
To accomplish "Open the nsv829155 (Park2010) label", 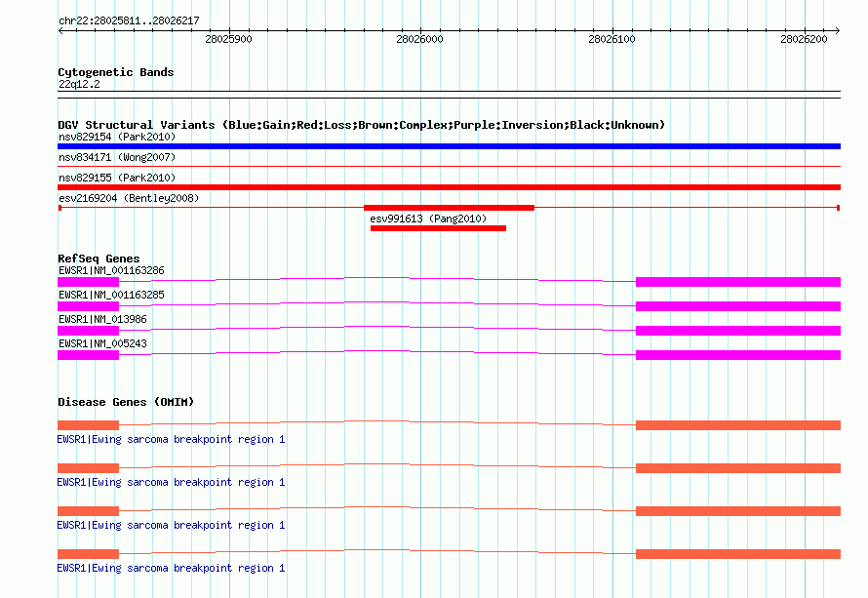I will click(117, 178).
